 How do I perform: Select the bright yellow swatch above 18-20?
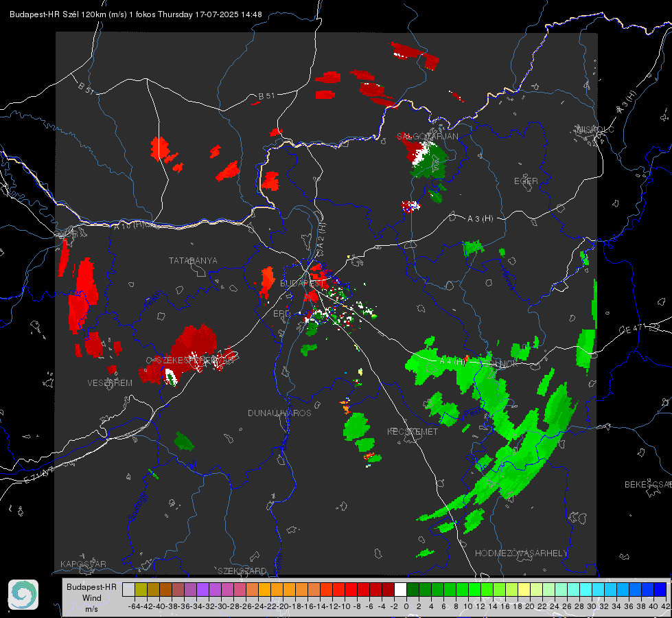click(524, 590)
